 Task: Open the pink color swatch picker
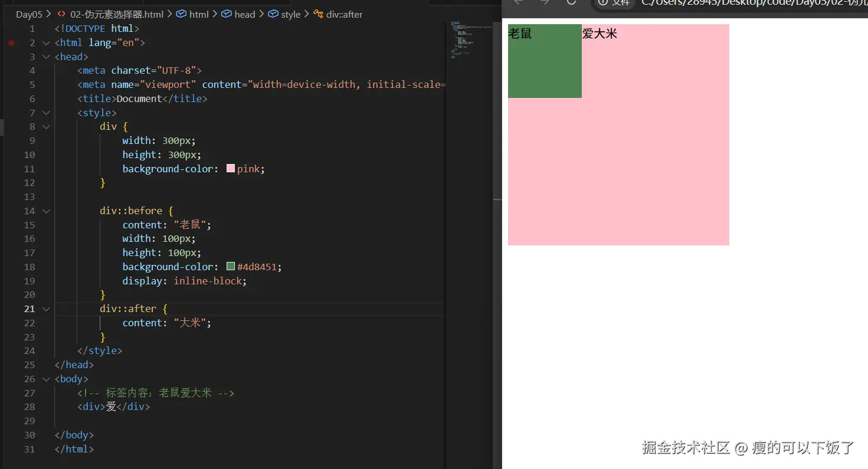(231, 169)
